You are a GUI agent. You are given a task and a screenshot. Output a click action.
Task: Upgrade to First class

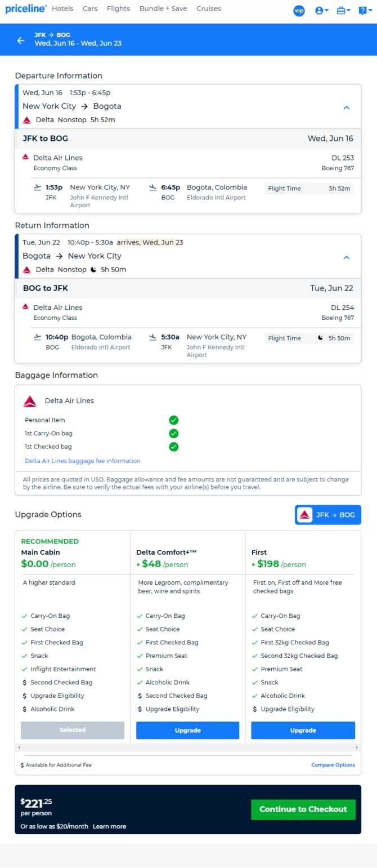303,730
